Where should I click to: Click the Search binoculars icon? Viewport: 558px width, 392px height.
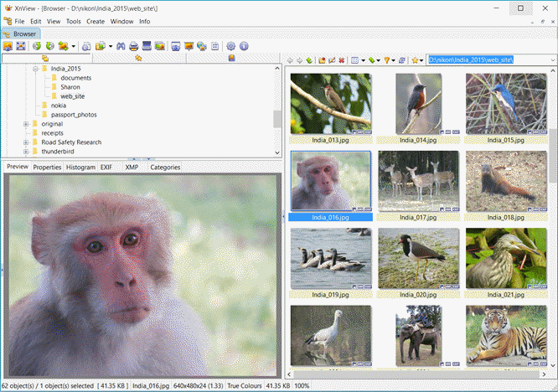(121, 46)
